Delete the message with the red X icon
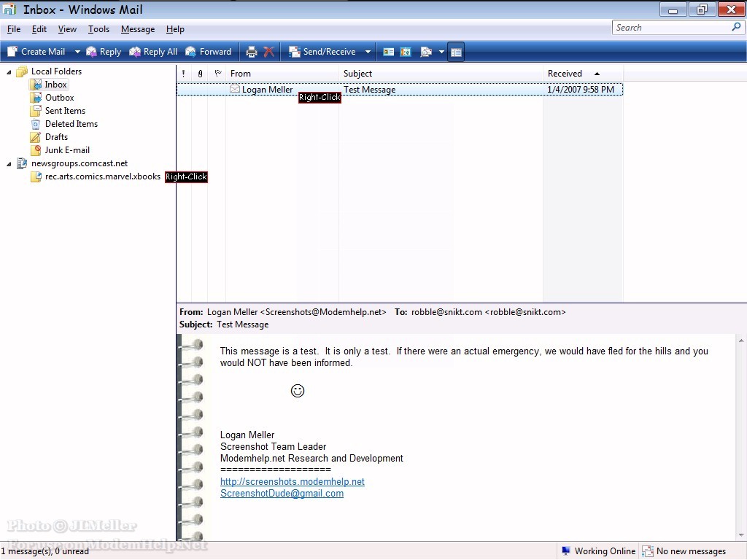The image size is (747, 560). pos(269,52)
